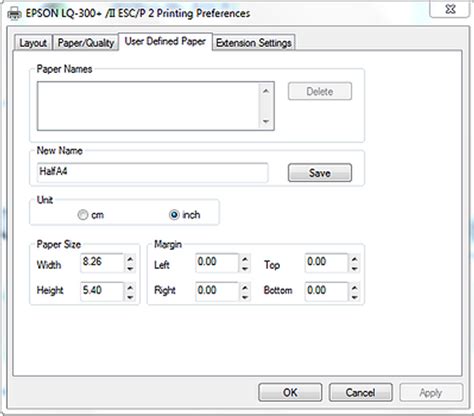Select the inch unit radio button
This screenshot has height=416, width=474.
pos(174,215)
